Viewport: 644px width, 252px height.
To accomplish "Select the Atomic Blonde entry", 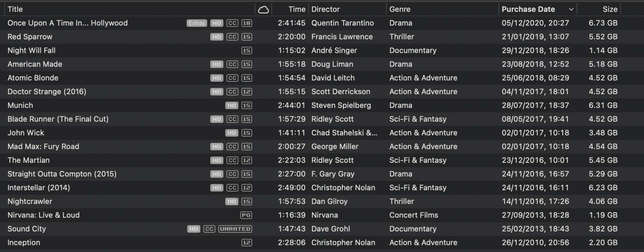I will click(x=33, y=78).
